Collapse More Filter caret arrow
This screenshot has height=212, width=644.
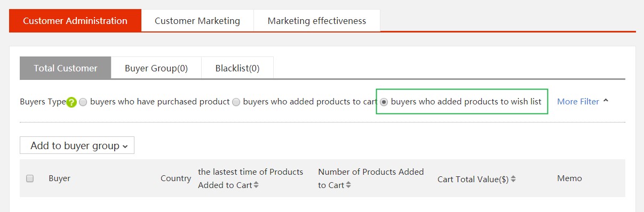click(606, 101)
